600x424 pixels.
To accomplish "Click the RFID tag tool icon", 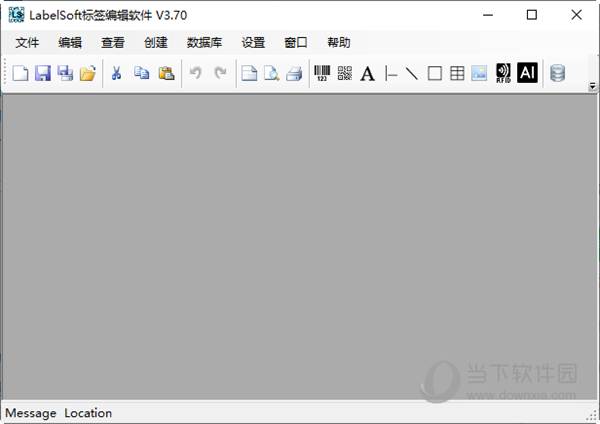I will (503, 73).
